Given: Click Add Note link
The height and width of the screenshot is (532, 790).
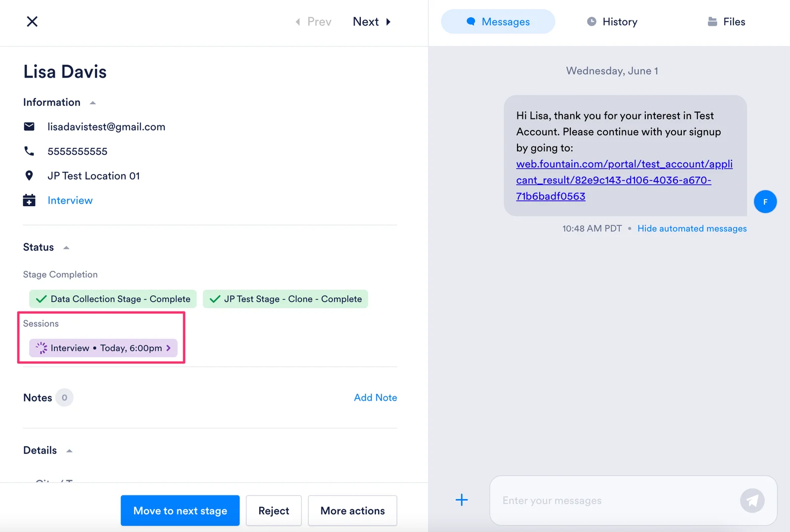Looking at the screenshot, I should (x=375, y=398).
